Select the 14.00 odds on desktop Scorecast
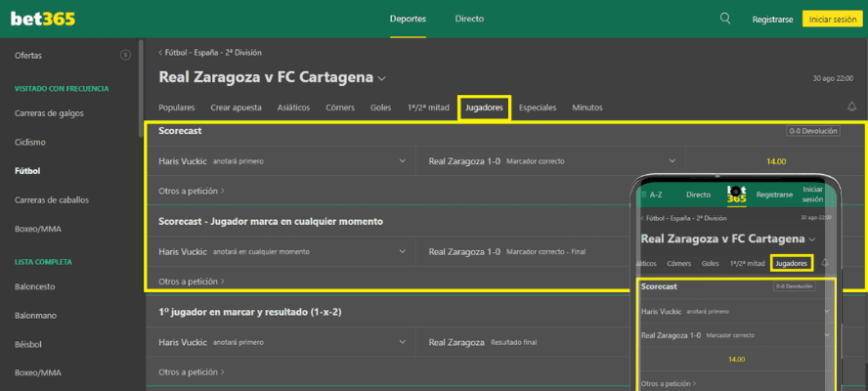Screen dimensions: 868x391 coord(776,161)
